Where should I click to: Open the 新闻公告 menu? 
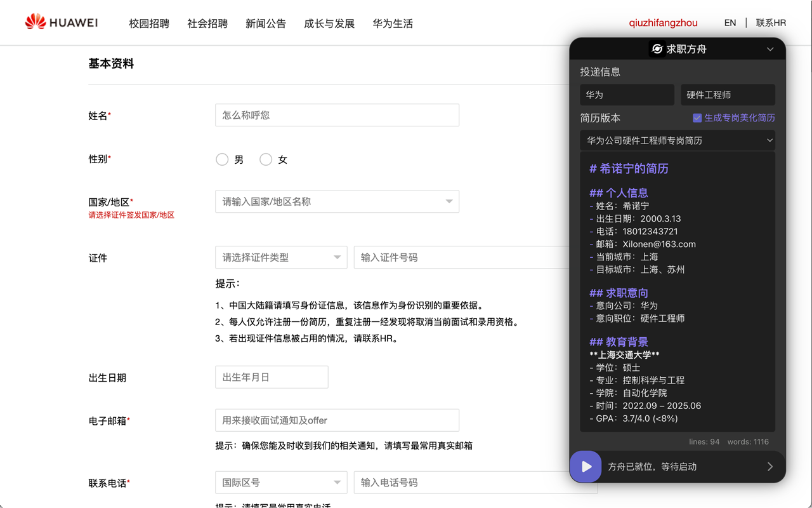(266, 23)
